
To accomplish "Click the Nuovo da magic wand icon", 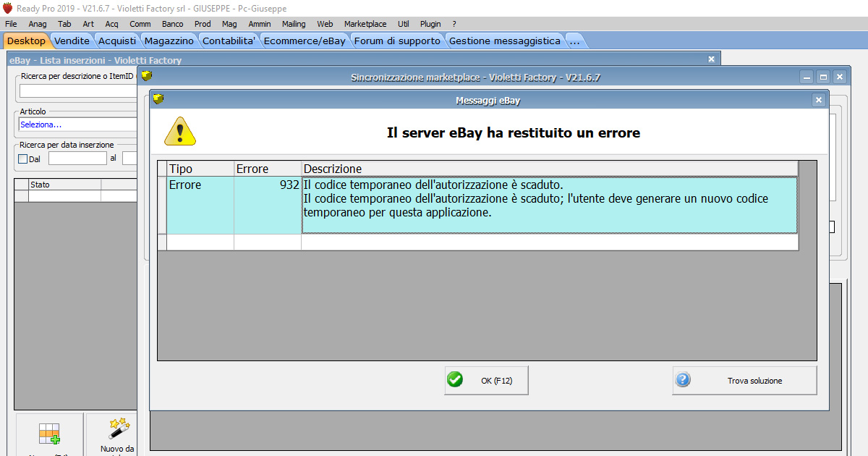I will 119,428.
